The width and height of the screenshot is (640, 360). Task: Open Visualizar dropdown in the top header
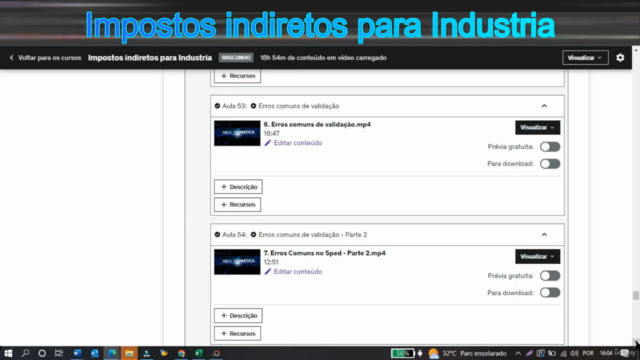pyautogui.click(x=585, y=58)
